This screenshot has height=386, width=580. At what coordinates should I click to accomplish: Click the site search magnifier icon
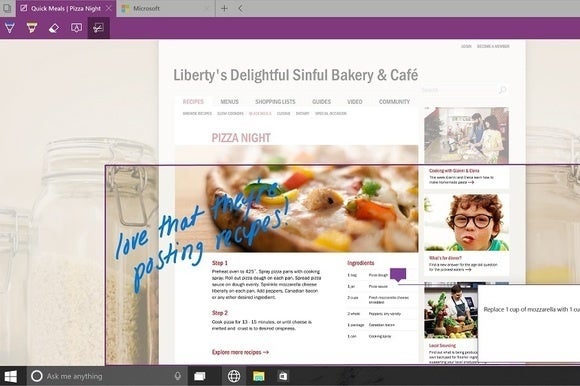(502, 90)
